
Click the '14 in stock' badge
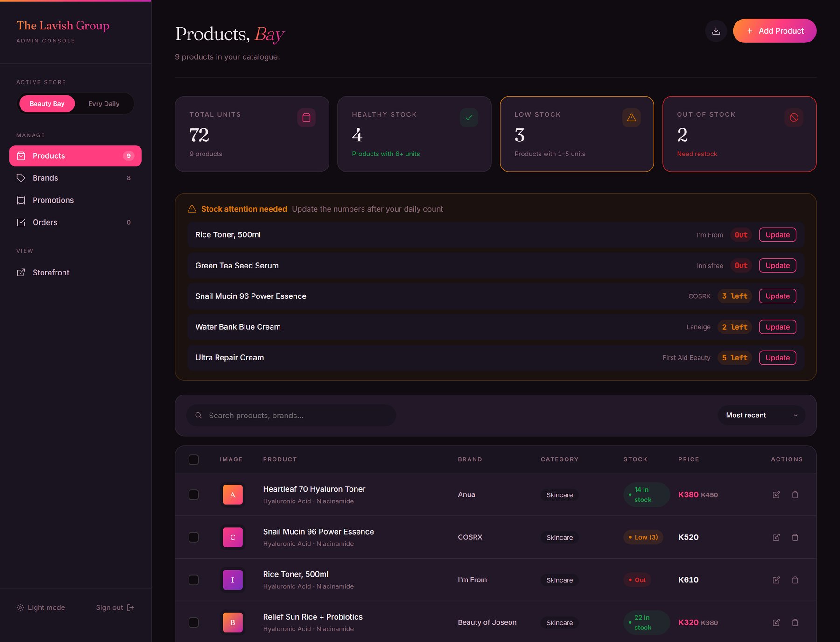647,494
